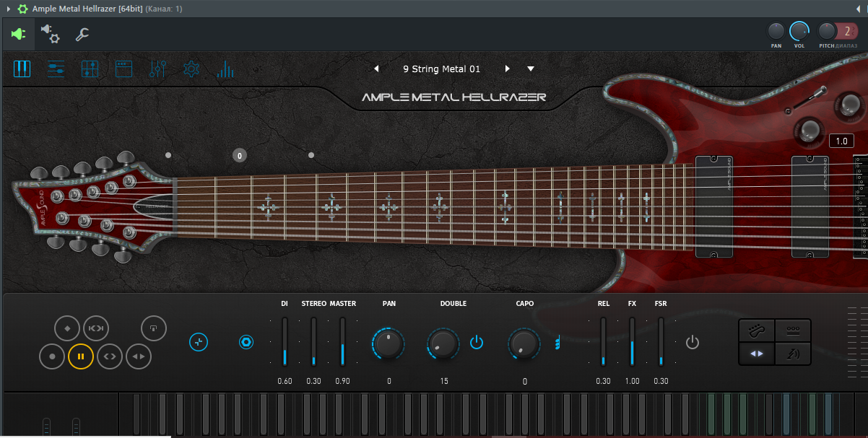Screen dimensions: 868x438
Task: Turn the DOUBLE knob
Action: pos(443,343)
